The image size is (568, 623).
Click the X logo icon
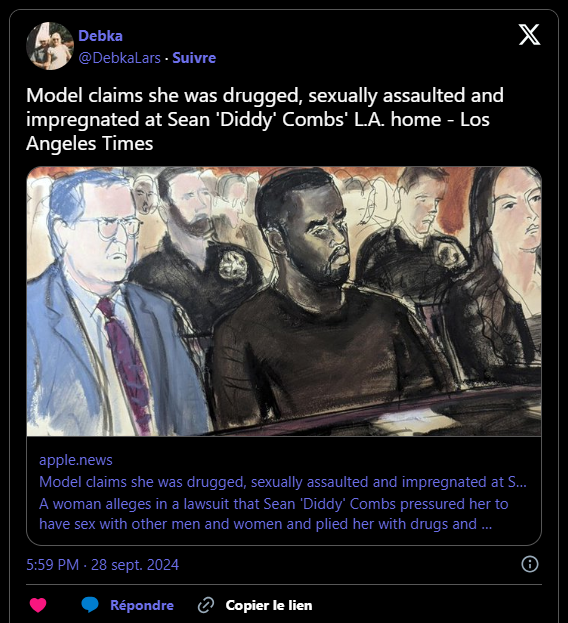pyautogui.click(x=529, y=35)
